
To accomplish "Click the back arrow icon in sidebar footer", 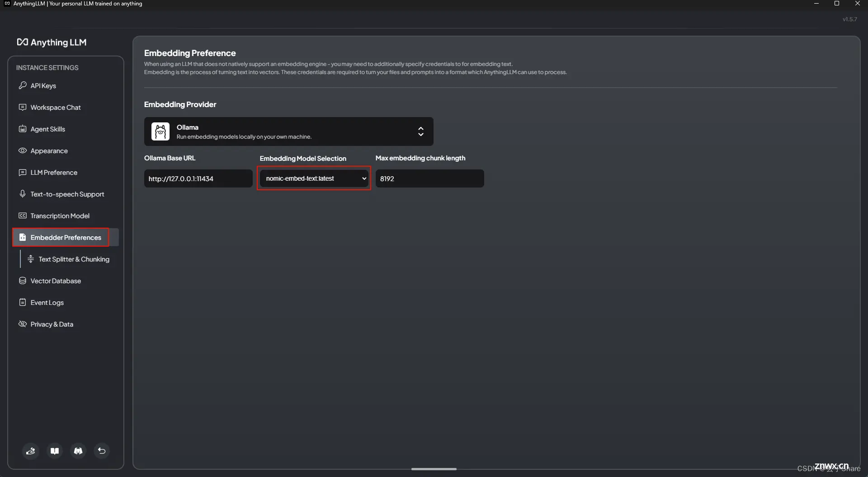I will click(x=102, y=451).
